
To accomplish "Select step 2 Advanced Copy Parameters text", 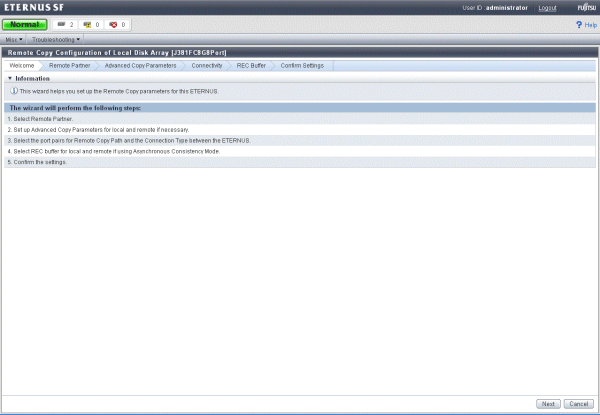I will (x=98, y=130).
